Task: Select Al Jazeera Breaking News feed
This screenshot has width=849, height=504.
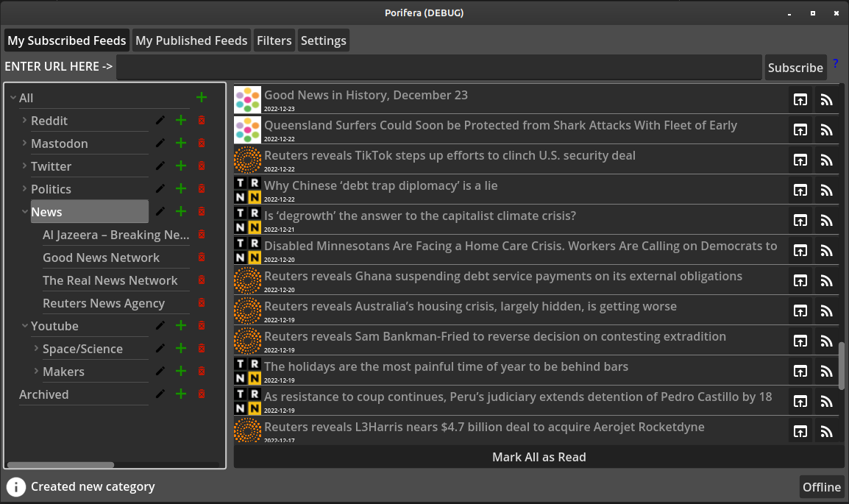Action: [x=116, y=235]
